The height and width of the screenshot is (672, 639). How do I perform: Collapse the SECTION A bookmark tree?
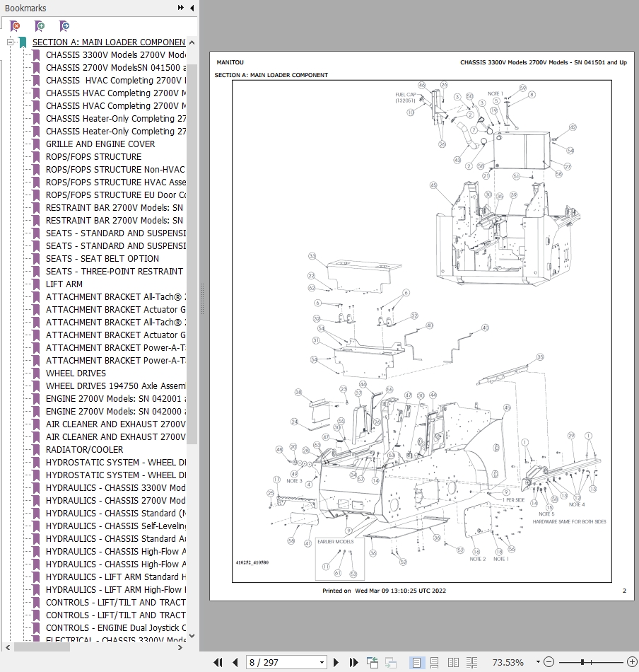click(x=11, y=42)
